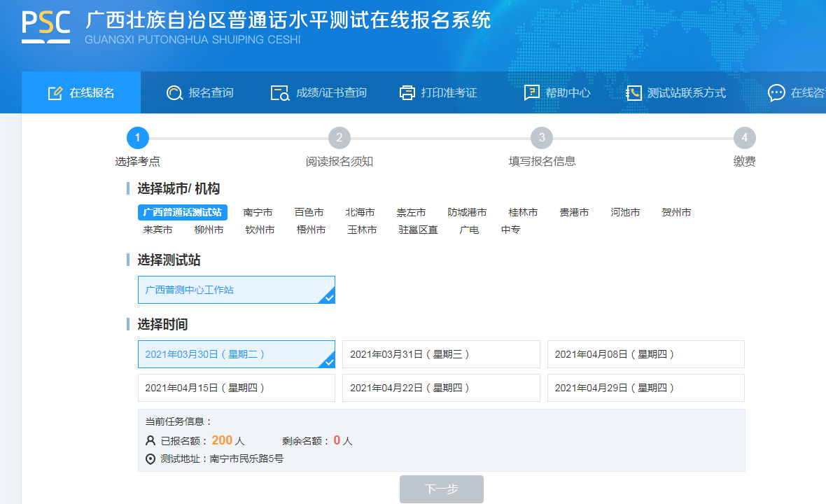
Task: Click the 选择城市/ 机构 heading
Action: point(178,188)
